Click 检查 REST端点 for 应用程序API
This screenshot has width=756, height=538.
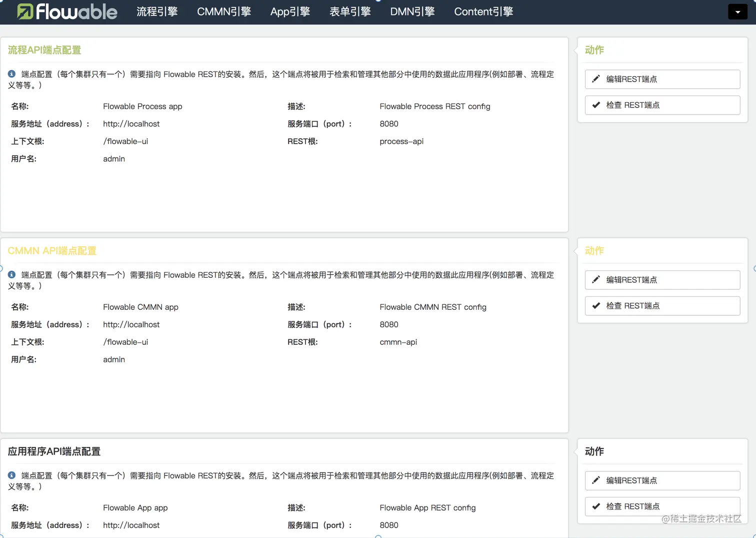(x=662, y=506)
